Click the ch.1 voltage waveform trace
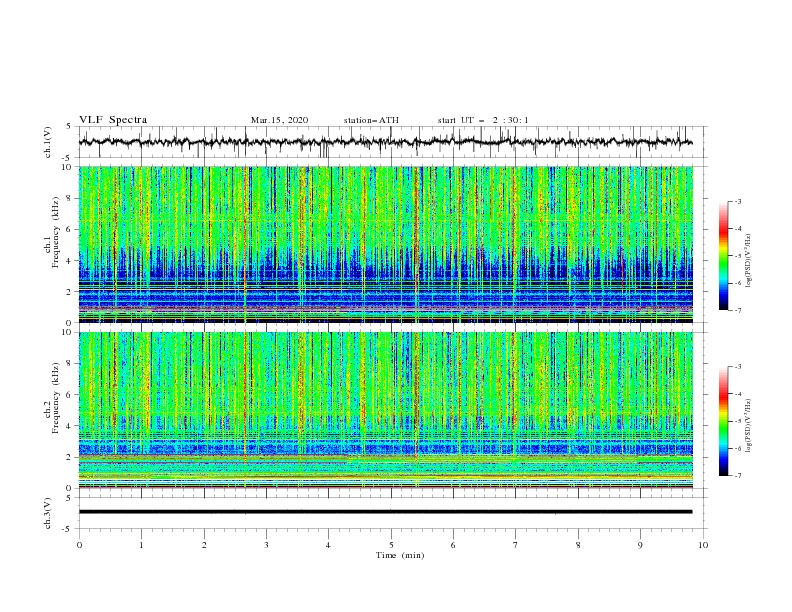792x612 pixels. coord(385,142)
